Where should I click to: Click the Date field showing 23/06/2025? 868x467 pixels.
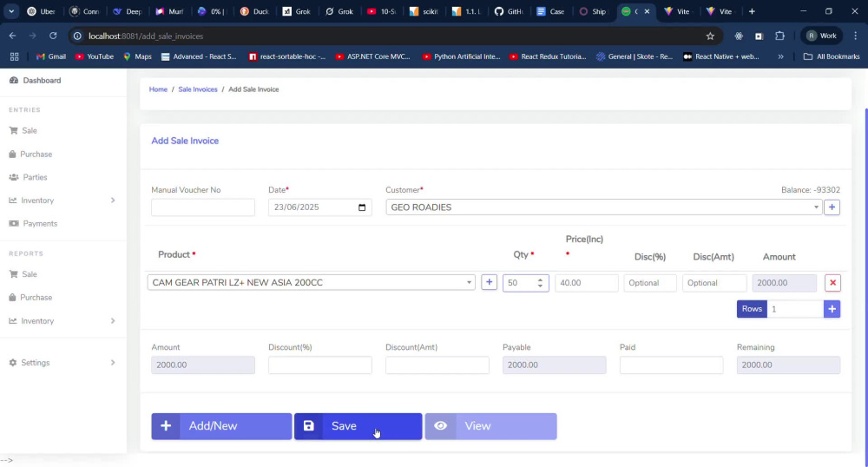coord(319,207)
